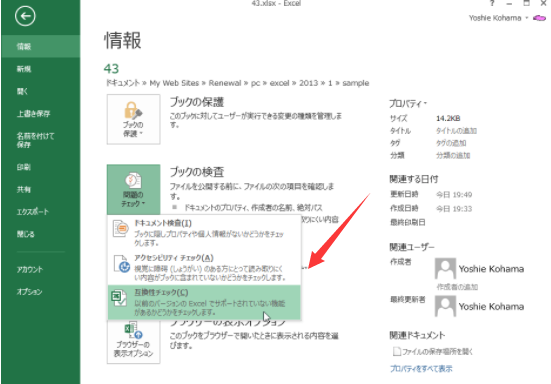Click プロパティをすべて表示 link
Image resolution: width=551 pixels, height=384 pixels.
[x=421, y=369]
